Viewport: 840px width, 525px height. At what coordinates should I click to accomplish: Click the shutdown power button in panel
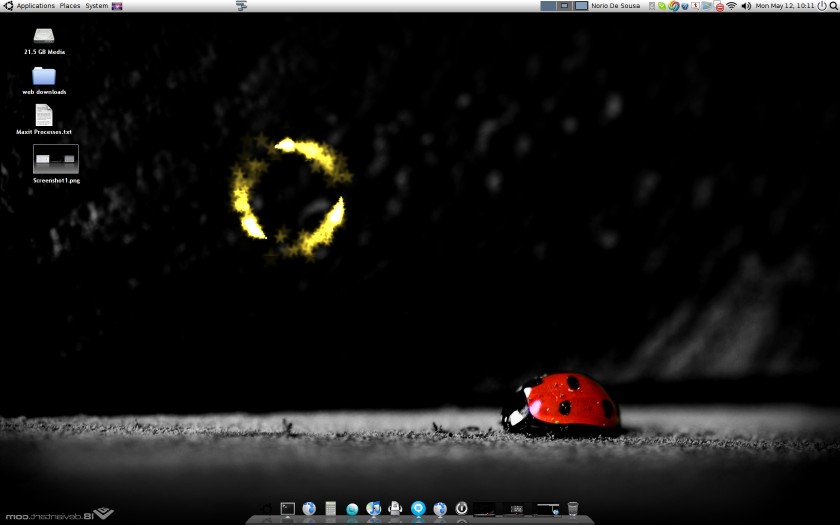pyautogui.click(x=822, y=6)
